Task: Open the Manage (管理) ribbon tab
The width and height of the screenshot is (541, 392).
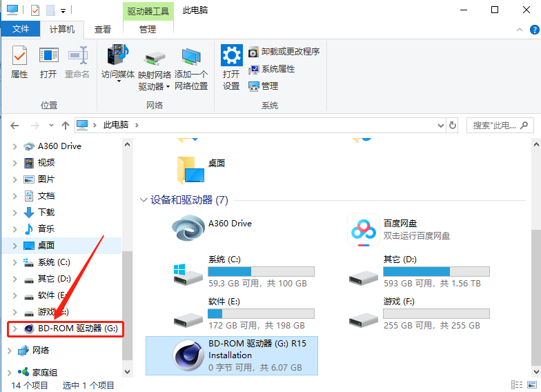Action: pos(148,29)
